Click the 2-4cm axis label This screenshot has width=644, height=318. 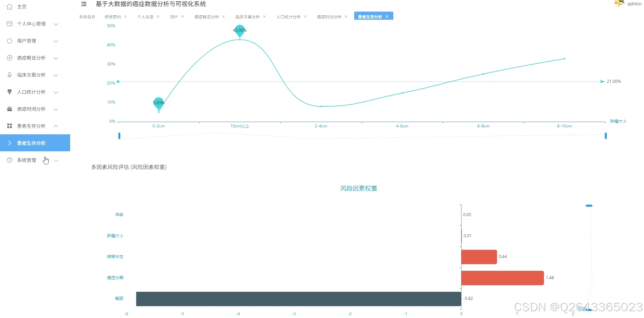click(x=321, y=126)
